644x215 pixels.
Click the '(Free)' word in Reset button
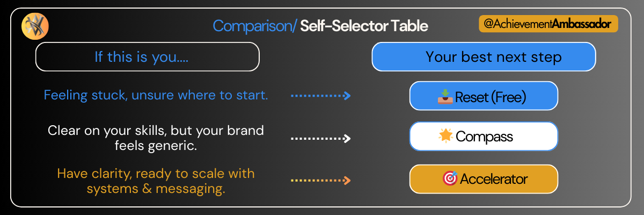[x=507, y=97]
